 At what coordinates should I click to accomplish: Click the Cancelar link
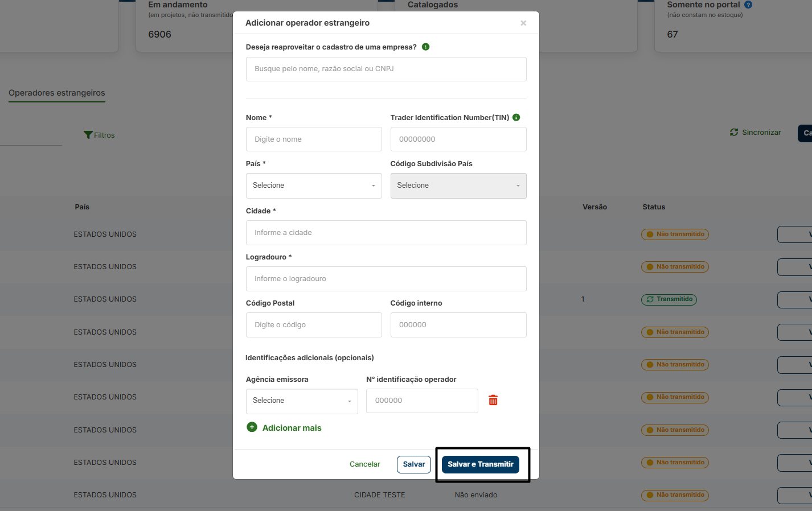364,464
